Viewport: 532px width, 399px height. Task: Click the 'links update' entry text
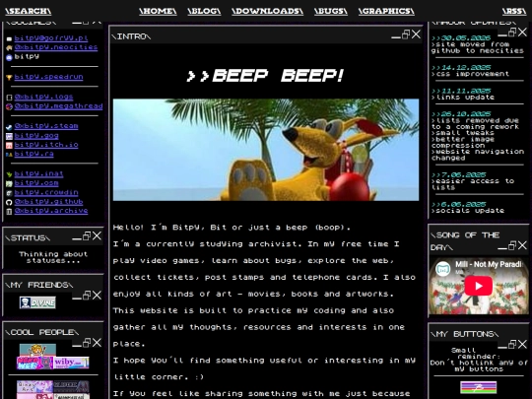463,97
